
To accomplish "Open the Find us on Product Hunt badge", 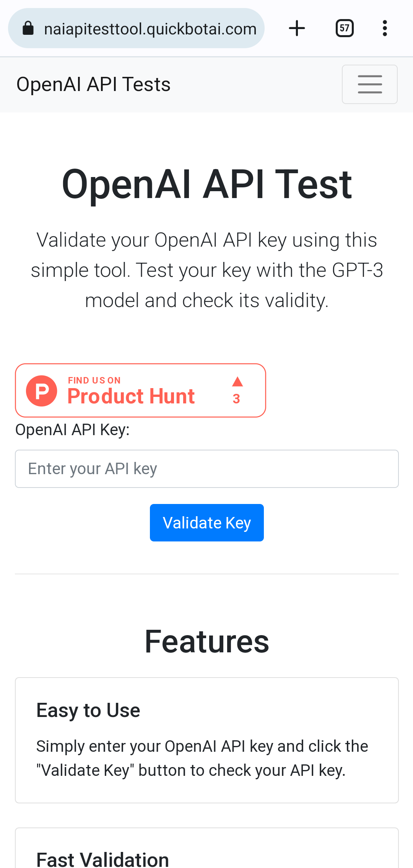I will coord(140,390).
